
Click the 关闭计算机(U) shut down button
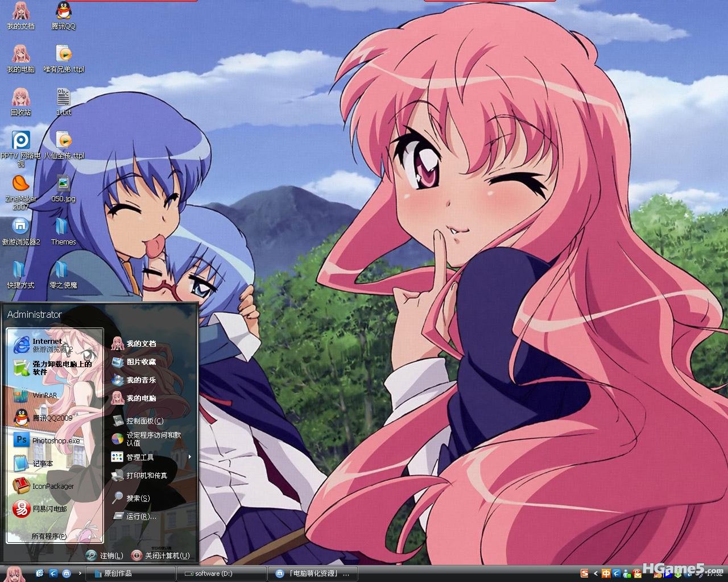[x=161, y=555]
